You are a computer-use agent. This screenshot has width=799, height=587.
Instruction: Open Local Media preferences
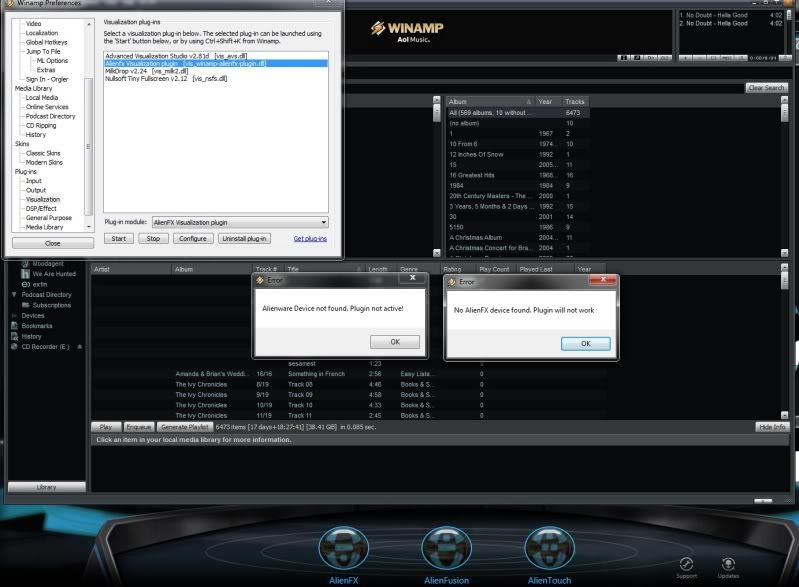(x=42, y=97)
